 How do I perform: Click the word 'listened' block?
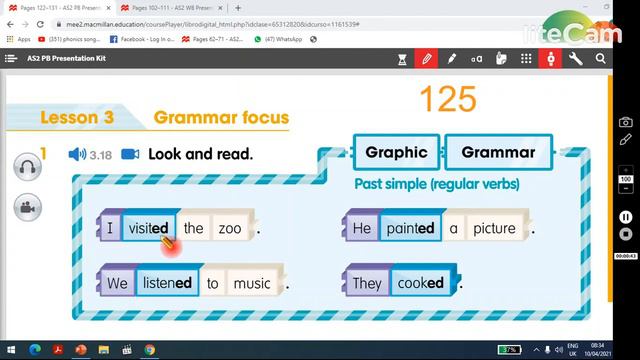click(167, 282)
